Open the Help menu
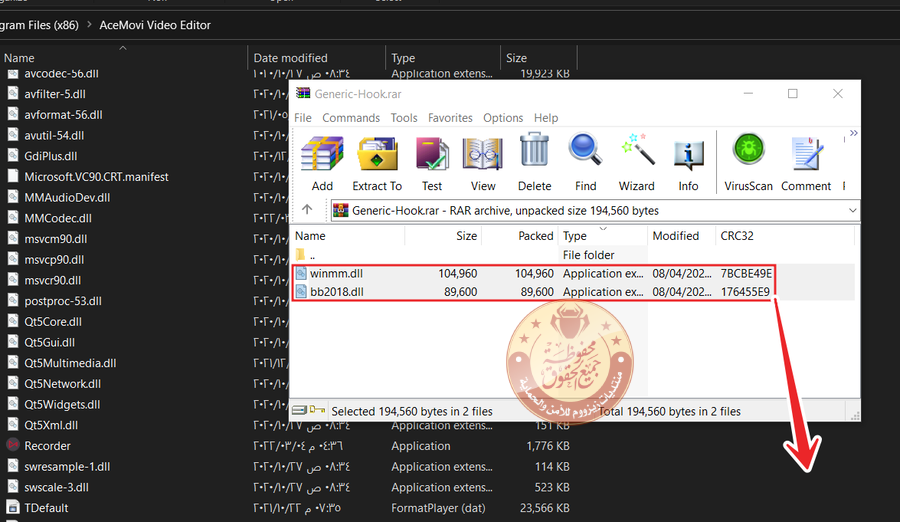The height and width of the screenshot is (522, 900). pyautogui.click(x=546, y=118)
